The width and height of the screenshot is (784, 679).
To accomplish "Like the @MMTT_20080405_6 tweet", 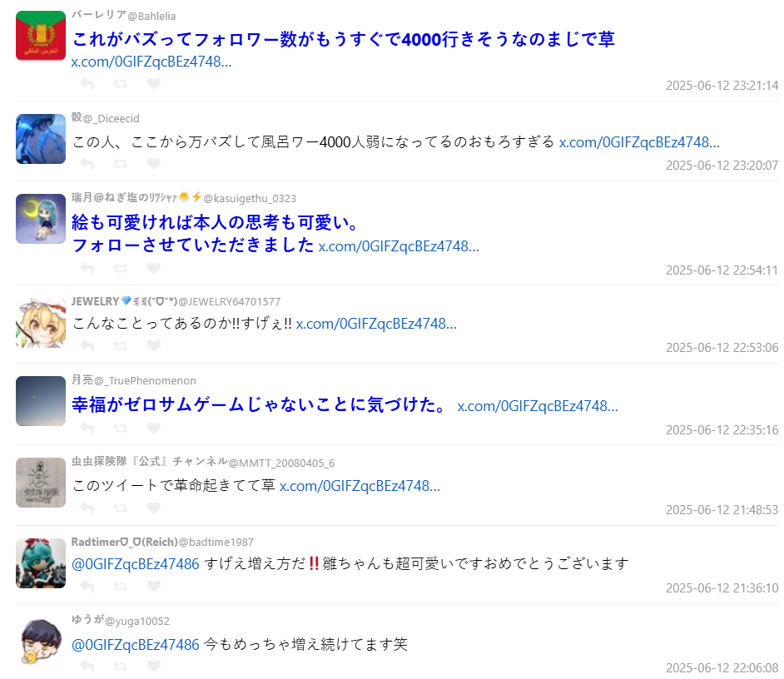I will pyautogui.click(x=153, y=508).
